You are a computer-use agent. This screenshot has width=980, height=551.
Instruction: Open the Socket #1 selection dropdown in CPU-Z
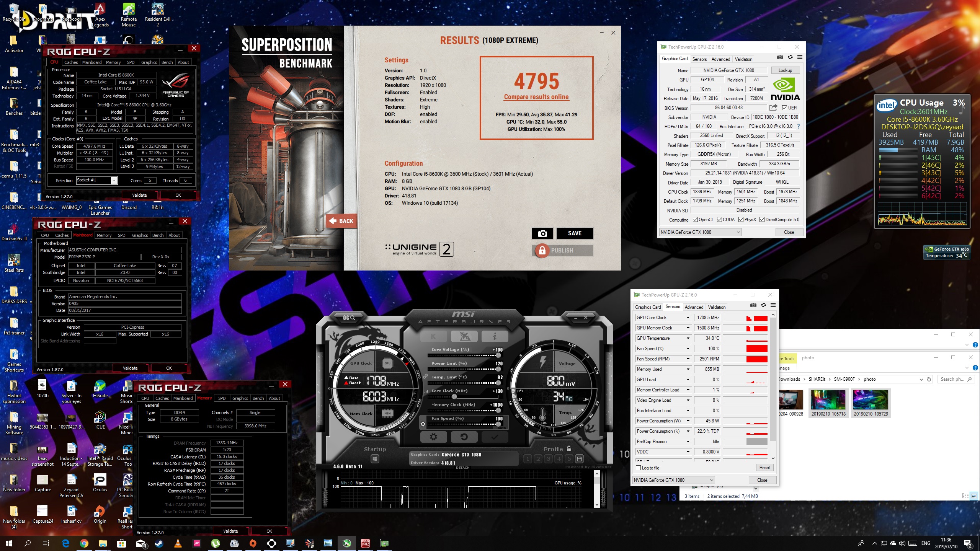point(114,180)
